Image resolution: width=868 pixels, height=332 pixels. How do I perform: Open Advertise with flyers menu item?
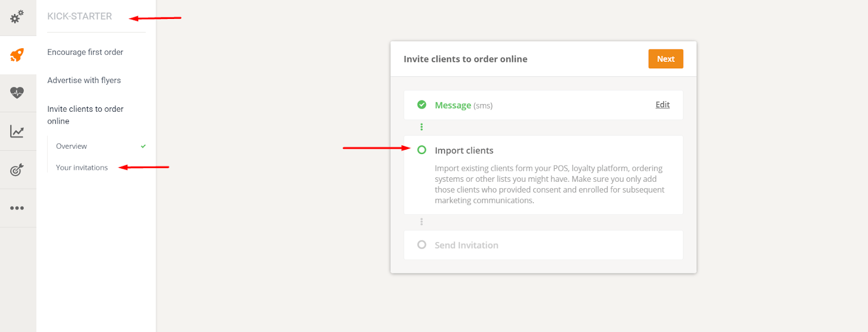click(84, 80)
